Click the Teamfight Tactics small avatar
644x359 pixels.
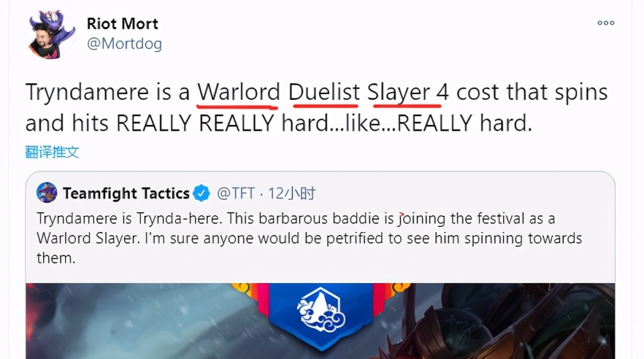[x=47, y=193]
